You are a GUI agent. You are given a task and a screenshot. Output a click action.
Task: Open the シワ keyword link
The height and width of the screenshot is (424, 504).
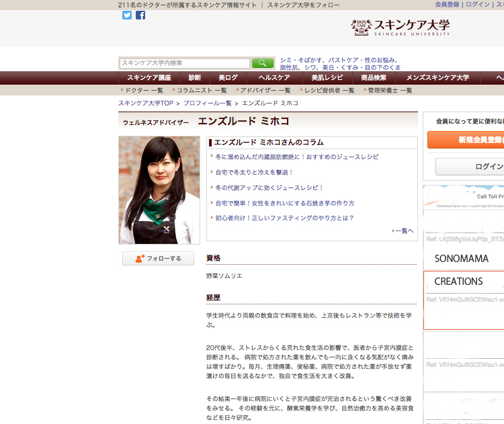coord(310,67)
